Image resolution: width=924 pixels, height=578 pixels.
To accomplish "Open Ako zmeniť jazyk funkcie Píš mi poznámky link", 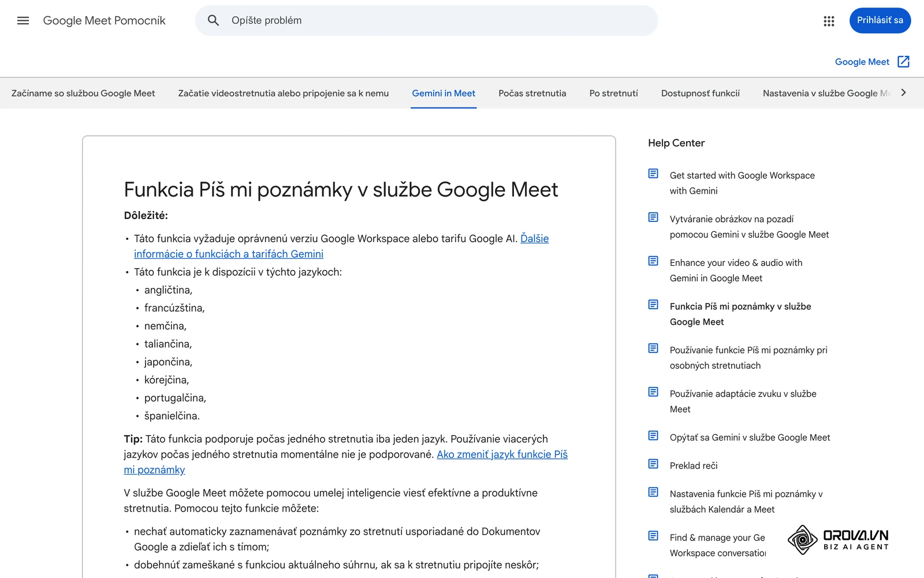I will point(345,462).
